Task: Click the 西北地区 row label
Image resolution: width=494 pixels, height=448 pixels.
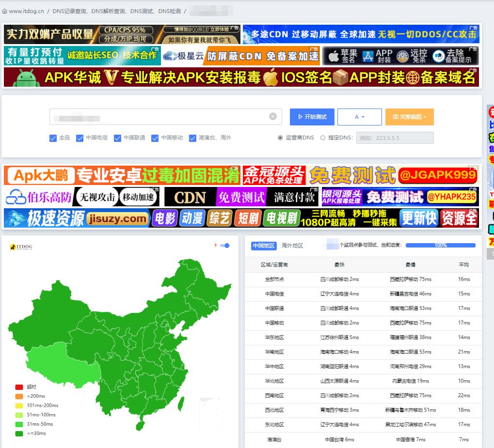Action: coord(274,410)
